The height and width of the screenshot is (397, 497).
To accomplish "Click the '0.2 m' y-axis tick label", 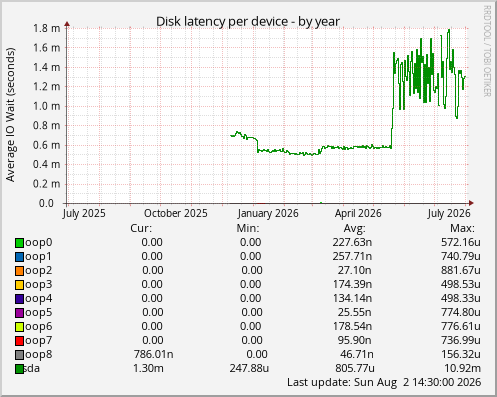I will coord(47,184).
